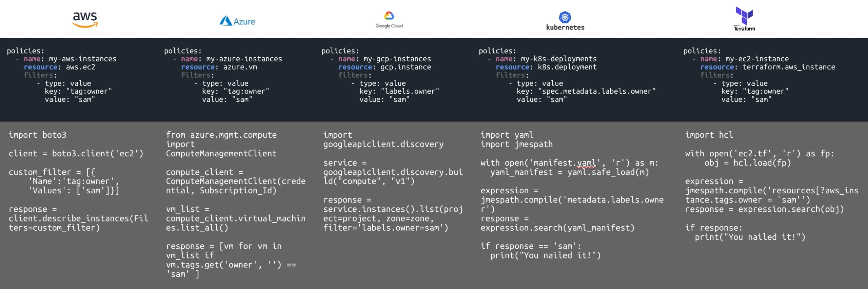868x289 pixels.
Task: Click the "labels.owner" key in GCP policy
Action: [410, 92]
